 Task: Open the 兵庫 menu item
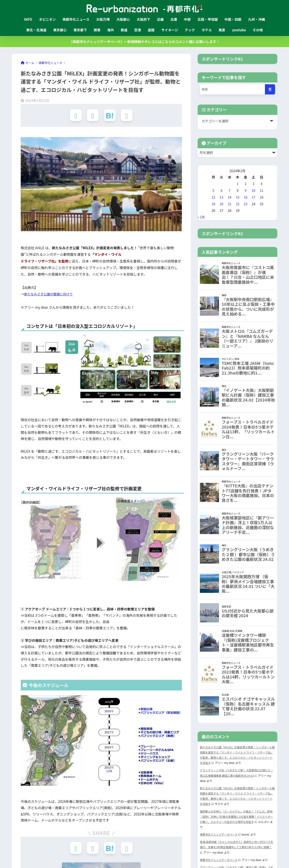(174, 20)
